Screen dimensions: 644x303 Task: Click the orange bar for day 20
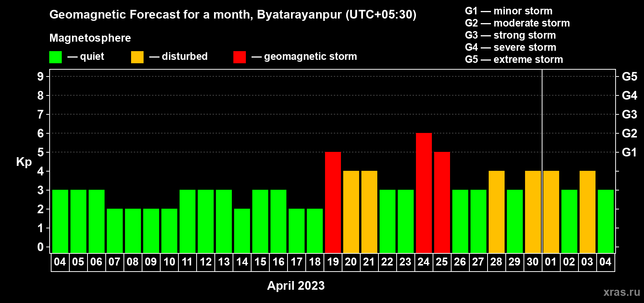351,212
